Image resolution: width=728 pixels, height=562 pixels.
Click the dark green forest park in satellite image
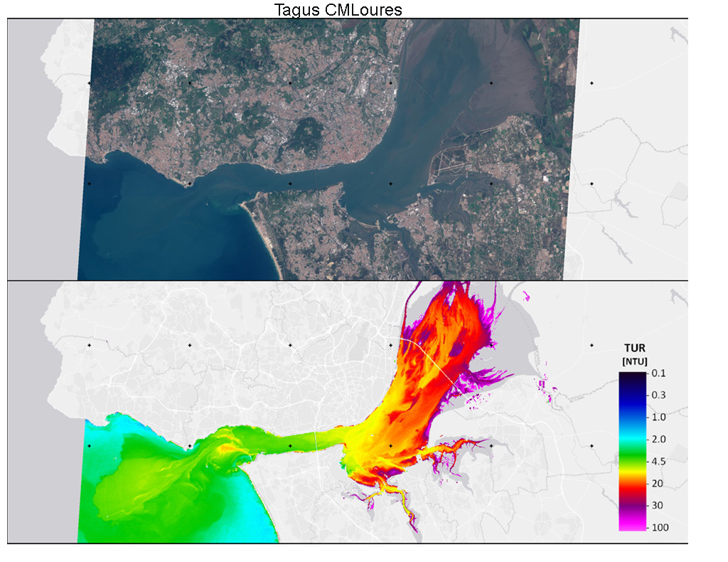307,132
